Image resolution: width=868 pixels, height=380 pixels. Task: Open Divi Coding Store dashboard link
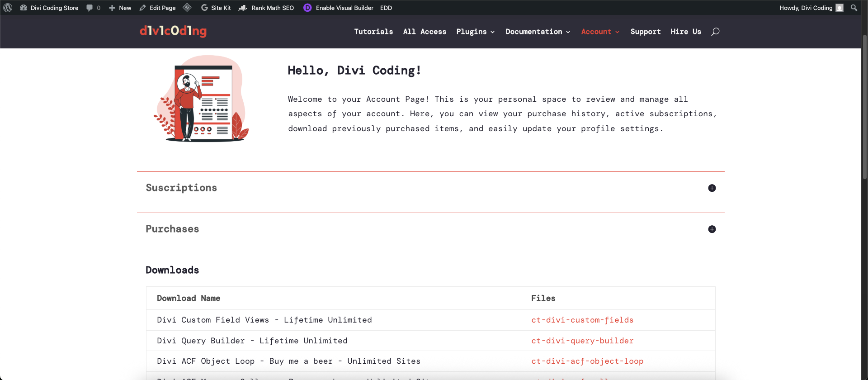tap(49, 8)
